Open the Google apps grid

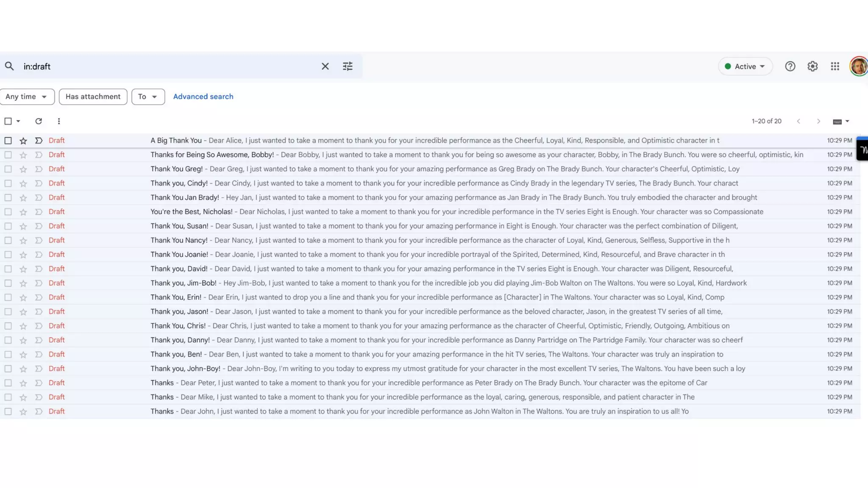pos(835,66)
